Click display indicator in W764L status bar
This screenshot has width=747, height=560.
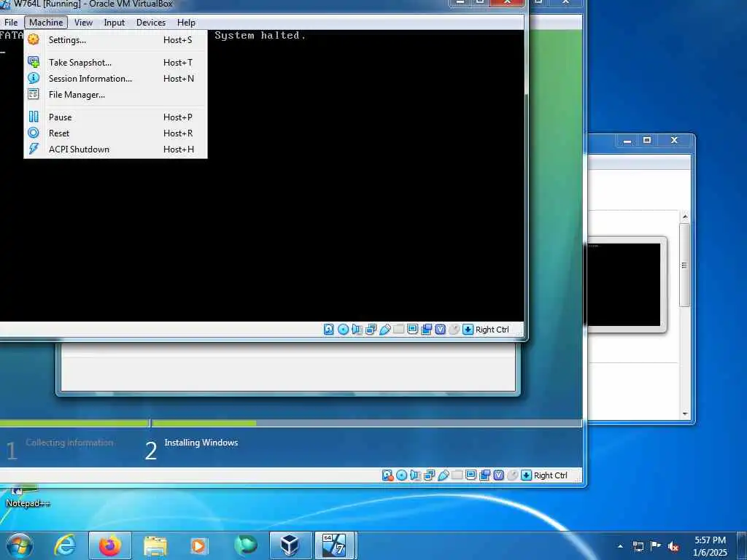[x=413, y=330]
